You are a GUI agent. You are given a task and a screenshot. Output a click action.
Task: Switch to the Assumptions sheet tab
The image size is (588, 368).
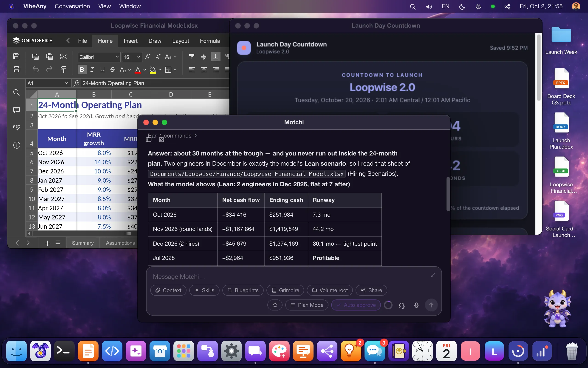click(x=120, y=243)
